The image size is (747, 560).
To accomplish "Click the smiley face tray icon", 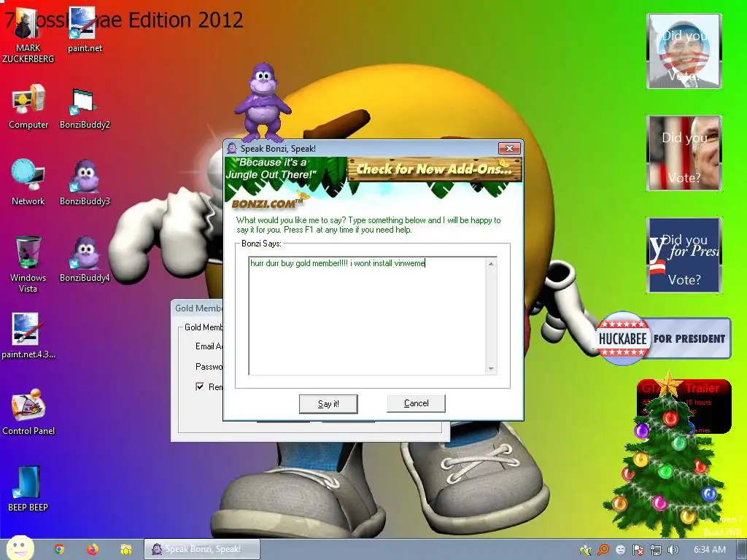I will coord(621,550).
